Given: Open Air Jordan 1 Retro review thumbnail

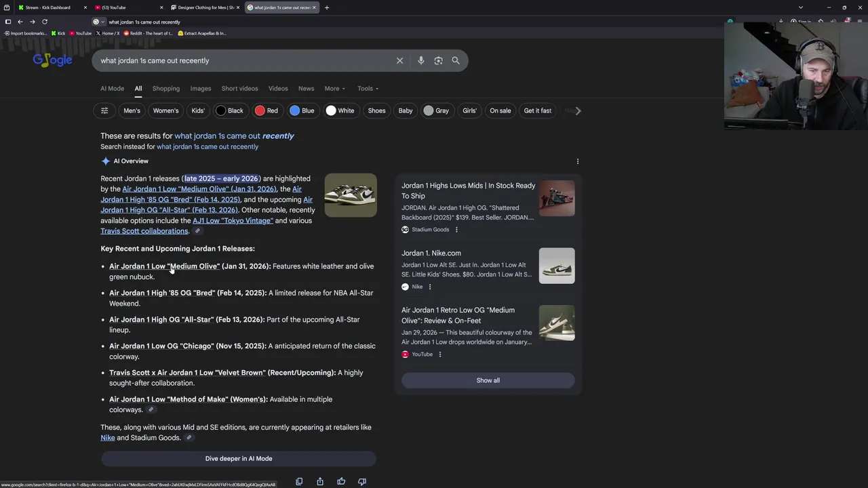Looking at the screenshot, I should pos(557,322).
